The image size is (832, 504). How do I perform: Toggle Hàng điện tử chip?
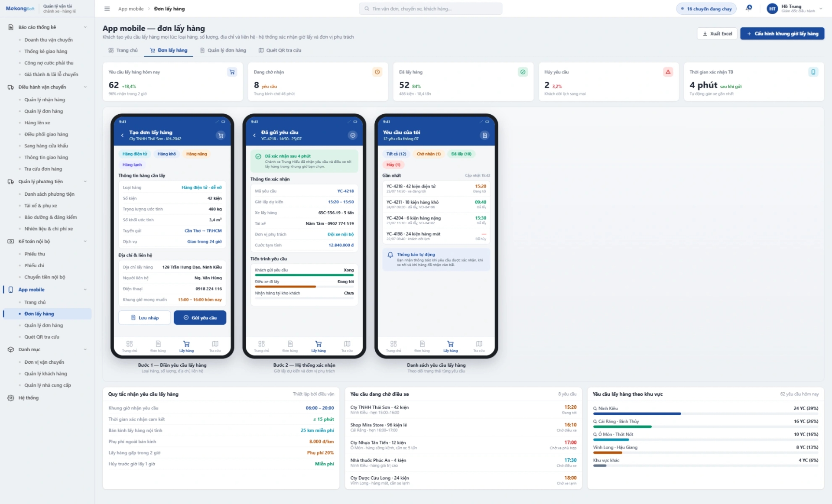point(135,154)
